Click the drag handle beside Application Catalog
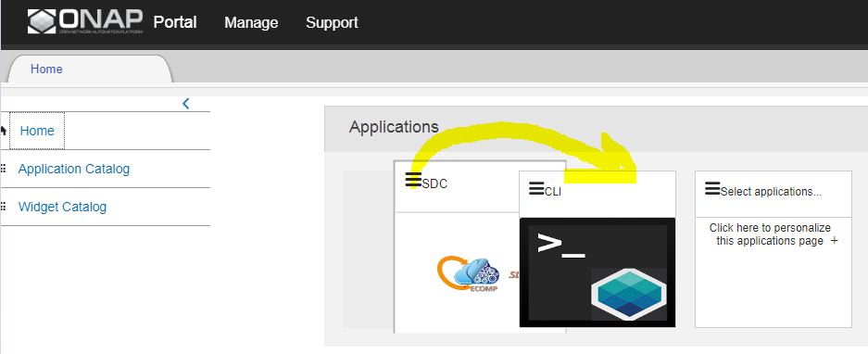The image size is (868, 354). point(4,169)
